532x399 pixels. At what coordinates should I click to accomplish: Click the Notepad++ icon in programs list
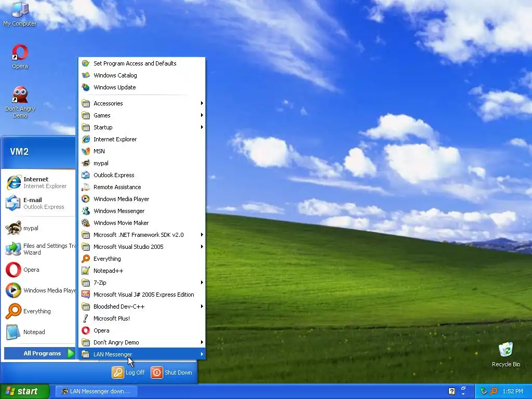coord(86,271)
